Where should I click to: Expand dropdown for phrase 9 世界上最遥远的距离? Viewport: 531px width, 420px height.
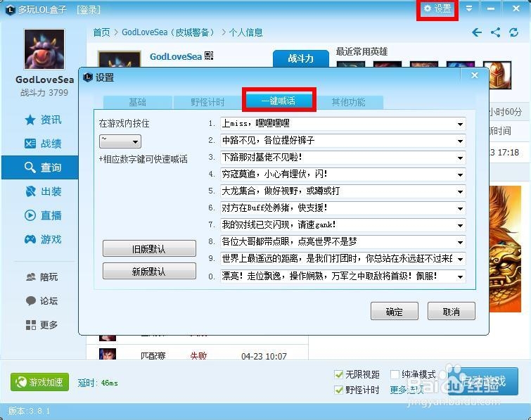460,260
